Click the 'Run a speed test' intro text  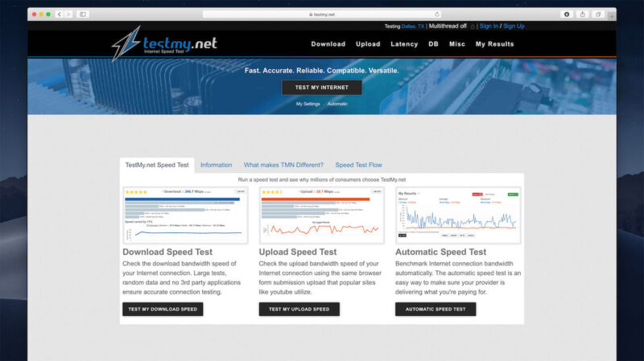321,179
